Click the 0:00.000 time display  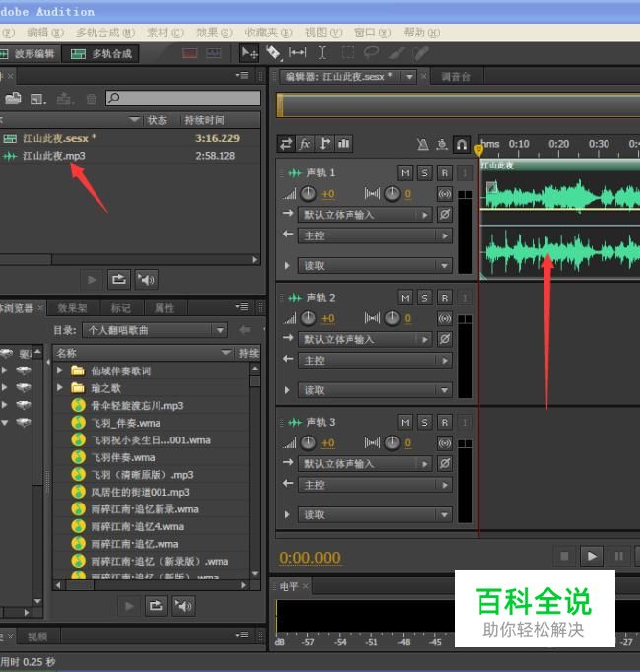click(310, 558)
